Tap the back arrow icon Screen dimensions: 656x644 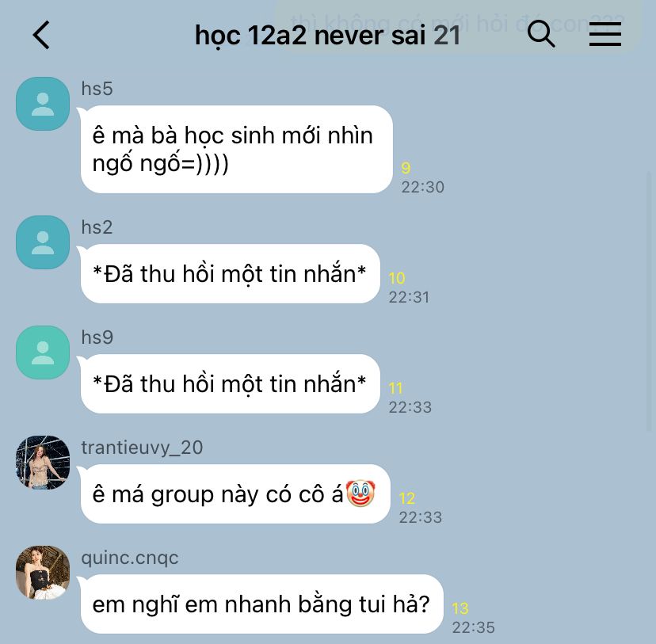tap(41, 35)
